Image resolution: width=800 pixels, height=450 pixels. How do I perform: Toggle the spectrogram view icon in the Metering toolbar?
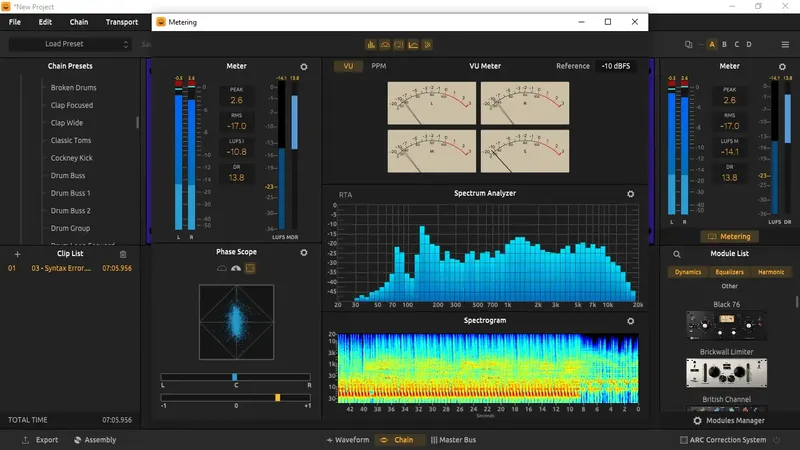coord(428,45)
